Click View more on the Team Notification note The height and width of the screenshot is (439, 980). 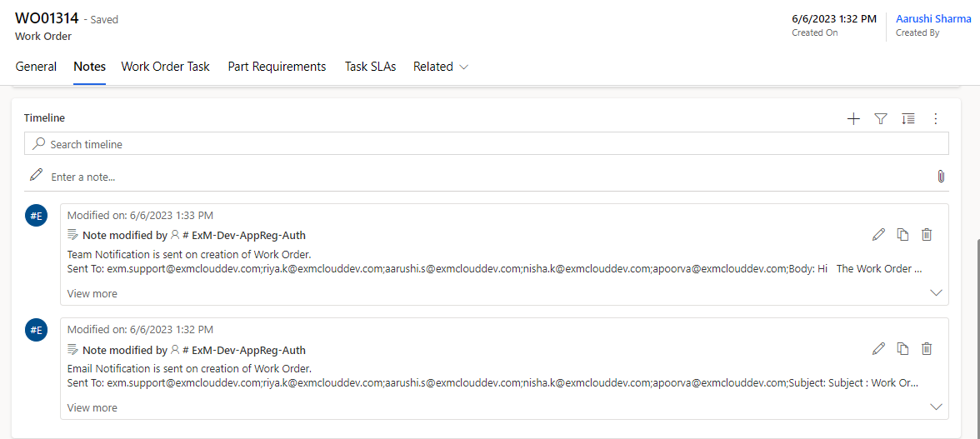(x=92, y=293)
